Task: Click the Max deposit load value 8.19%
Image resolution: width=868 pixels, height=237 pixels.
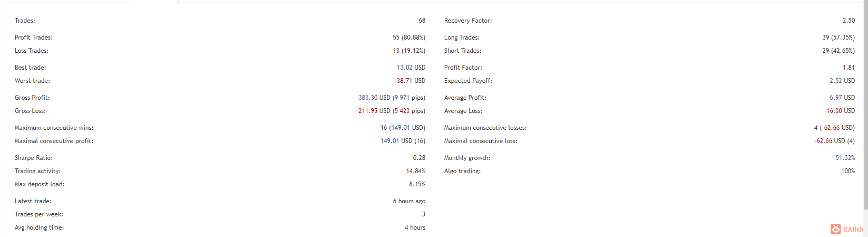Action: pos(417,184)
